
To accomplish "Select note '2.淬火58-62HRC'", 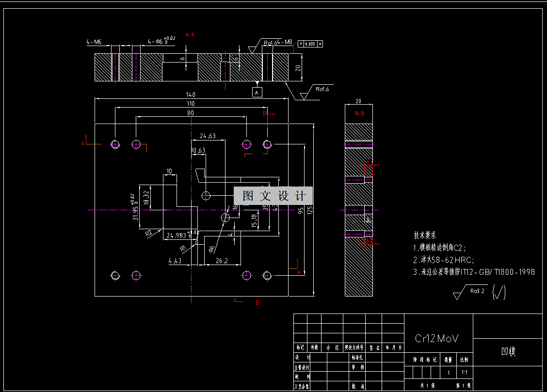I will 443,260.
